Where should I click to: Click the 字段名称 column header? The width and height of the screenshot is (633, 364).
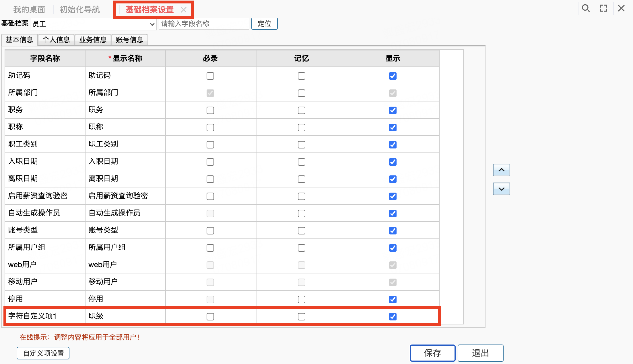tap(45, 58)
